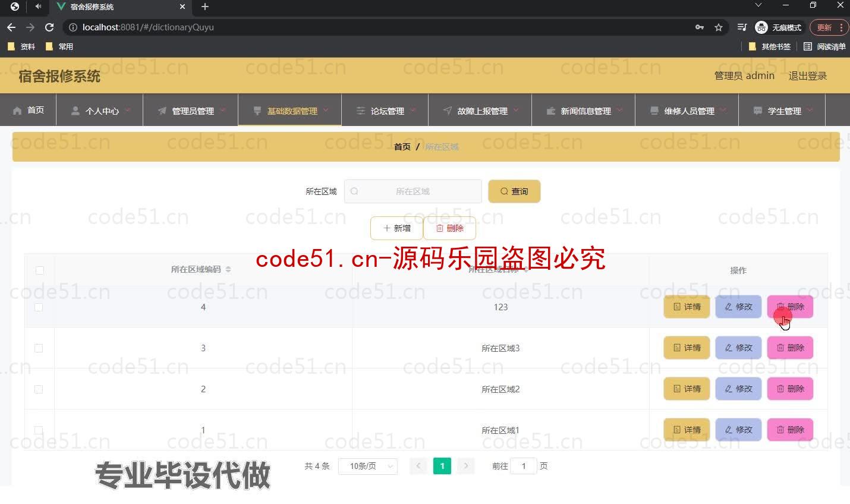This screenshot has width=850, height=504.
Task: Go to 首页 in the navigation bar
Action: click(28, 110)
